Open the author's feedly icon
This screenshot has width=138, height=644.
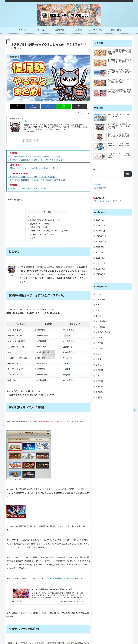click(x=34, y=141)
